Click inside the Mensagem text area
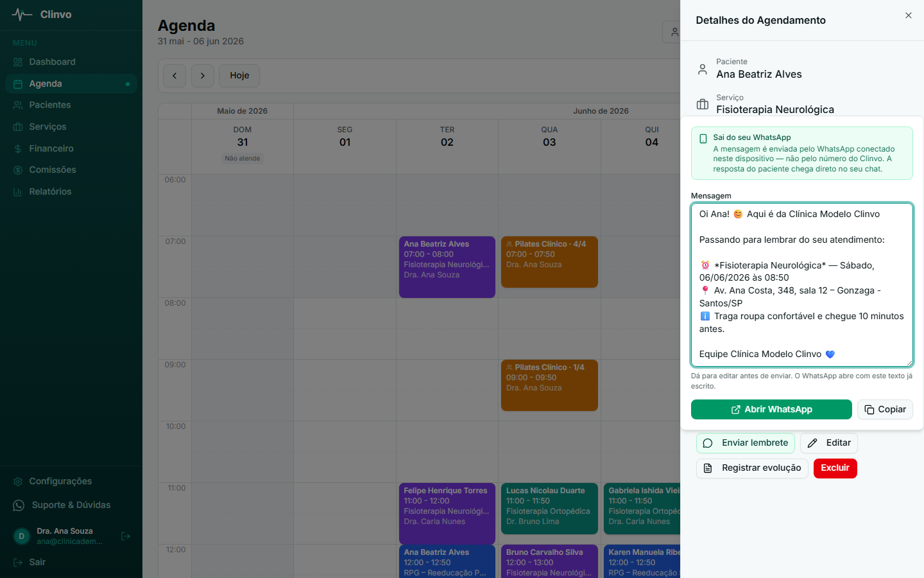Screen dimensions: 924x578 pos(802,285)
